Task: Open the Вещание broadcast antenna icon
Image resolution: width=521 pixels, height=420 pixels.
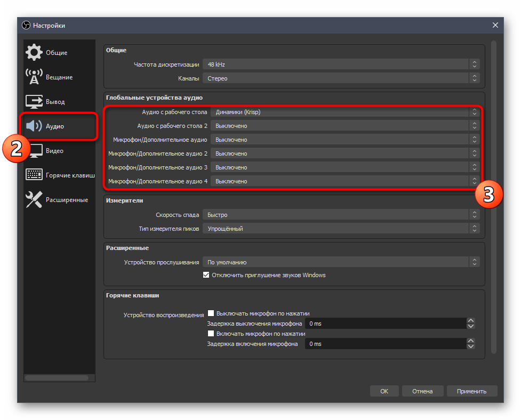Action: pyautogui.click(x=34, y=77)
